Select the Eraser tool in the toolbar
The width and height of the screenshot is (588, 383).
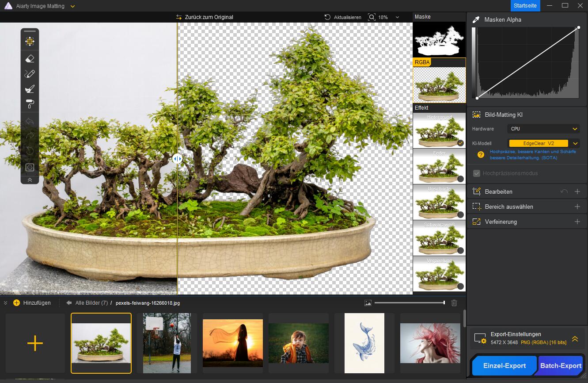pyautogui.click(x=30, y=58)
